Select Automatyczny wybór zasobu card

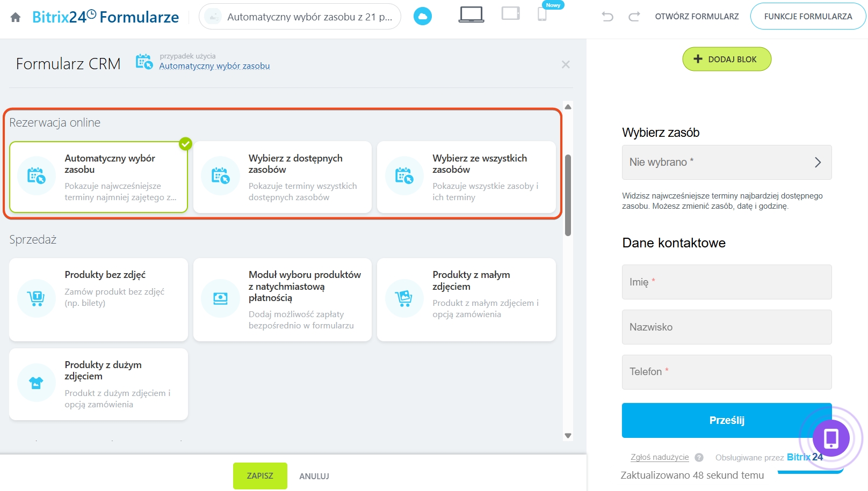(98, 177)
